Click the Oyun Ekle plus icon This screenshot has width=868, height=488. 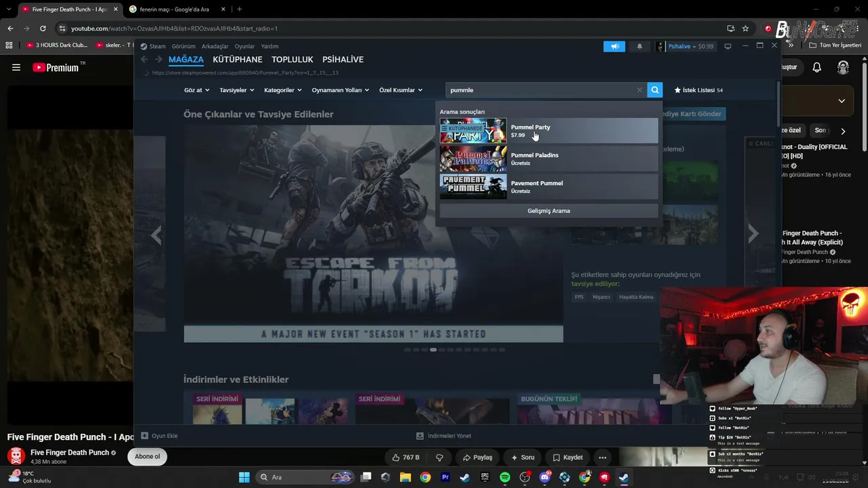click(x=144, y=436)
